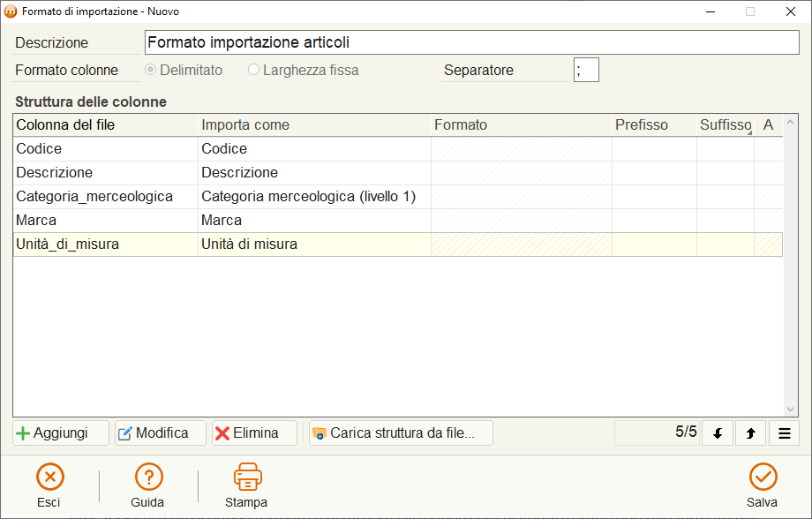Click the Separatore input field

[586, 70]
